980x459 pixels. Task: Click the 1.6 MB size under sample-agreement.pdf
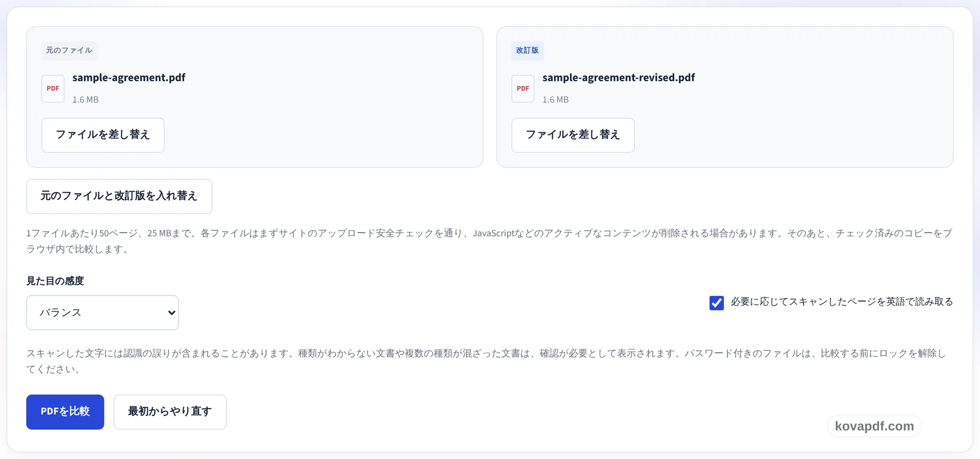tap(85, 100)
